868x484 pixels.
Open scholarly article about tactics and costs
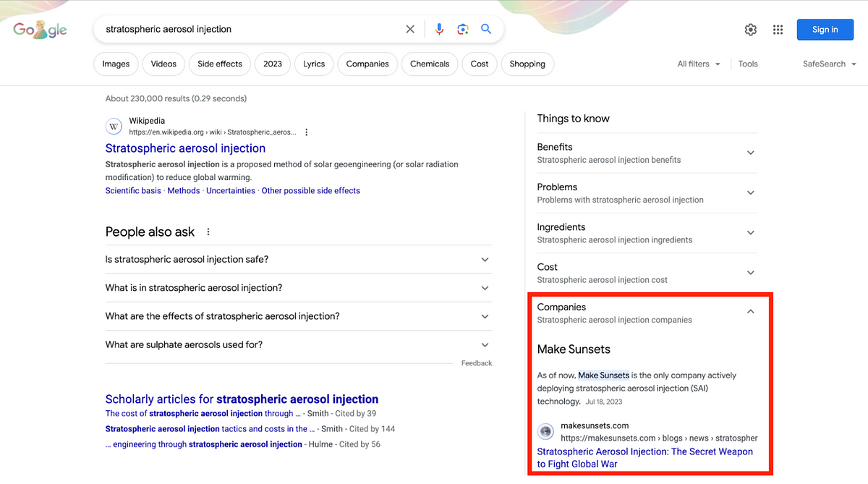210,429
